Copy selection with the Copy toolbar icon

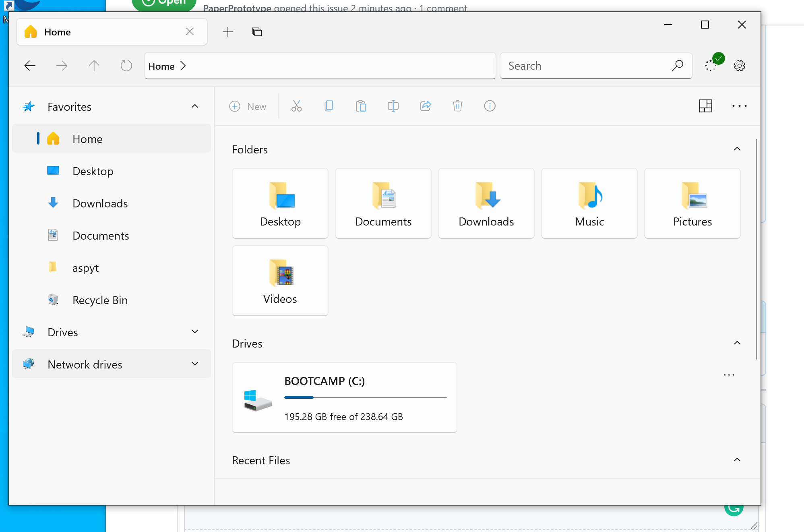tap(329, 106)
